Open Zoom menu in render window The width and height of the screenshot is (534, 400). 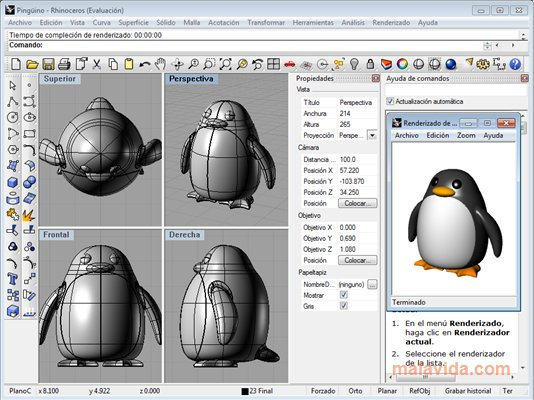click(466, 135)
